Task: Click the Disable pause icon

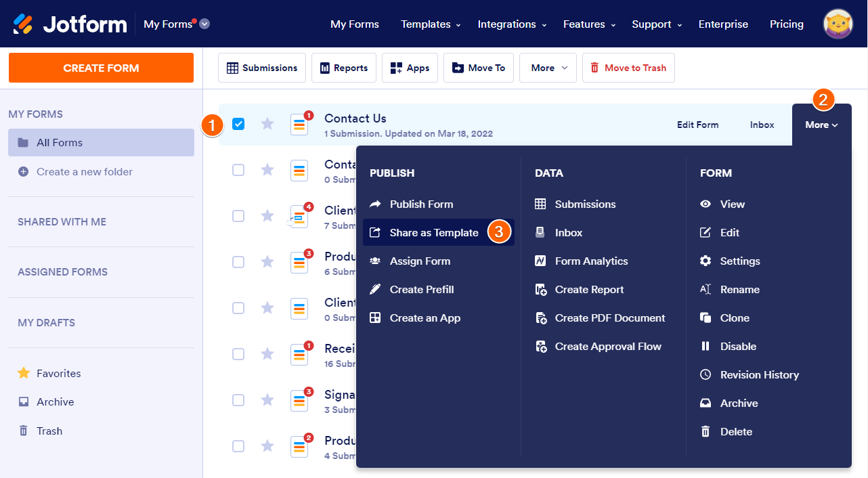Action: 706,346
